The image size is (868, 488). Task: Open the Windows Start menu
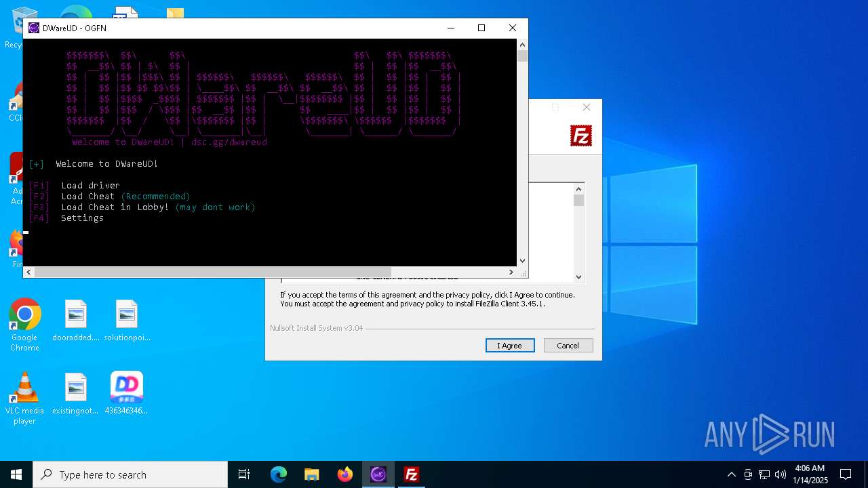click(16, 474)
